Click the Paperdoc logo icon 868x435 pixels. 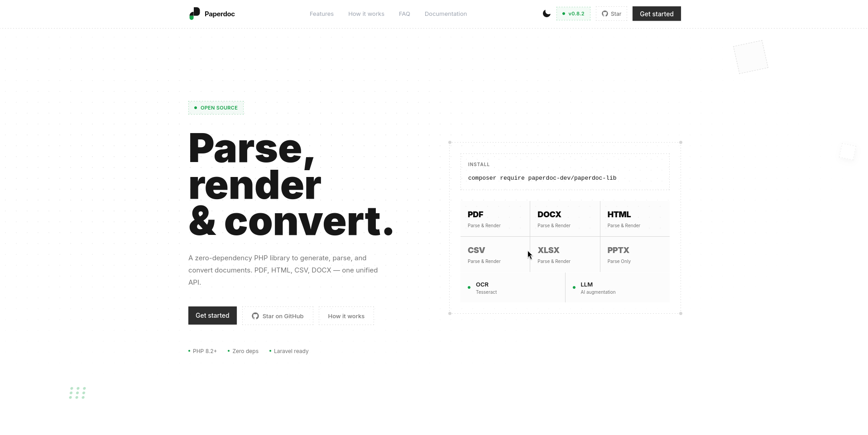coord(195,14)
